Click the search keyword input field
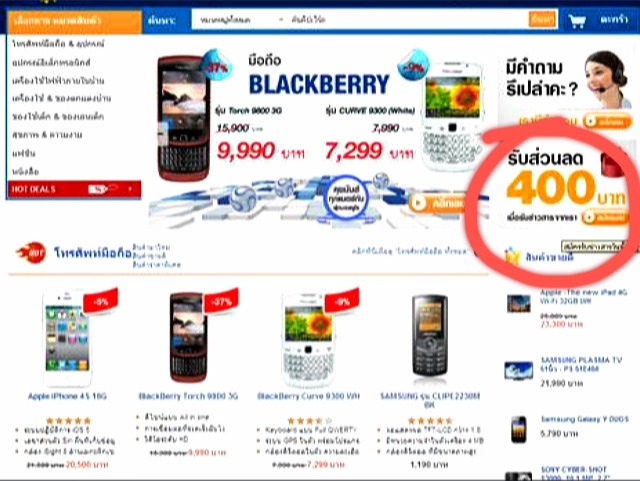Screen dimensions: 640x481 coord(408,20)
